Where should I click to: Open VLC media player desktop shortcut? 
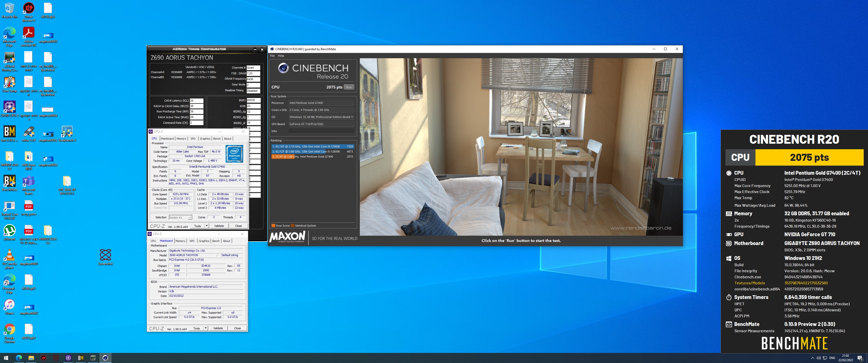tap(9, 259)
